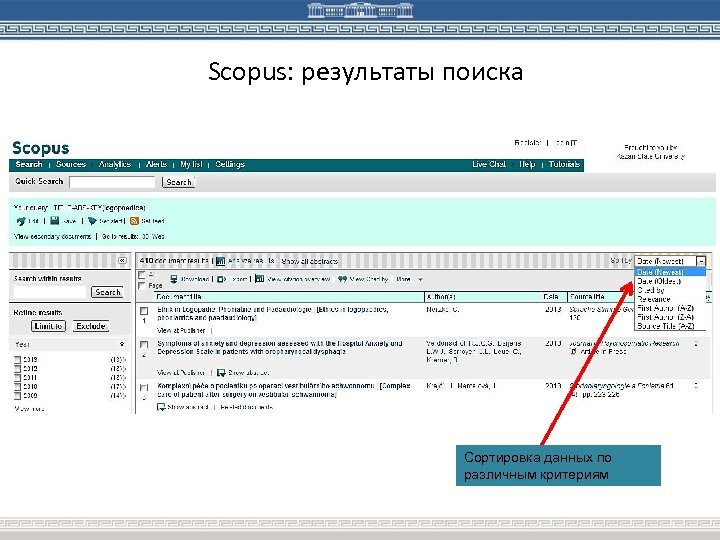The width and height of the screenshot is (720, 540).
Task: Click the View citation overview chart icon
Action: click(x=259, y=279)
